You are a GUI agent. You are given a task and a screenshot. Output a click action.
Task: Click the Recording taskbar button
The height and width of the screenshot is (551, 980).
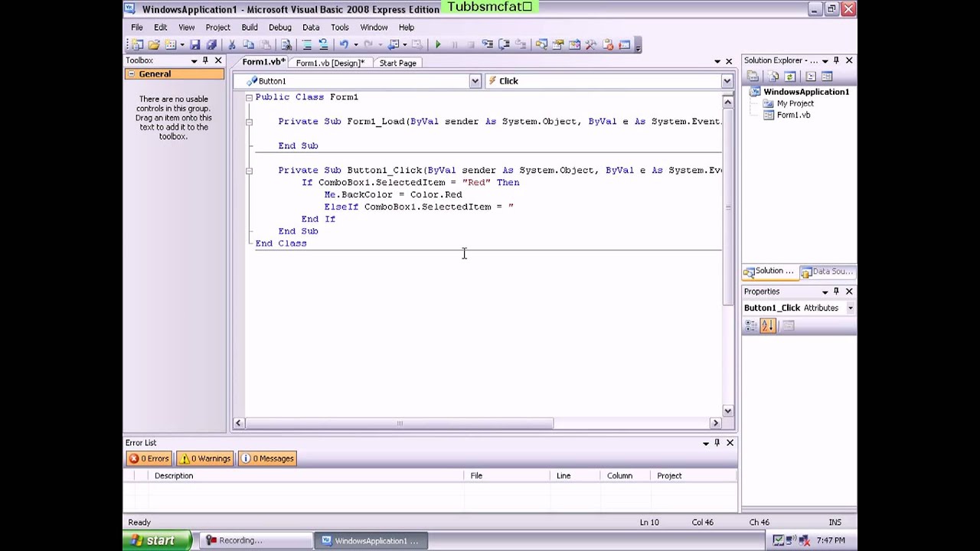tap(255, 540)
